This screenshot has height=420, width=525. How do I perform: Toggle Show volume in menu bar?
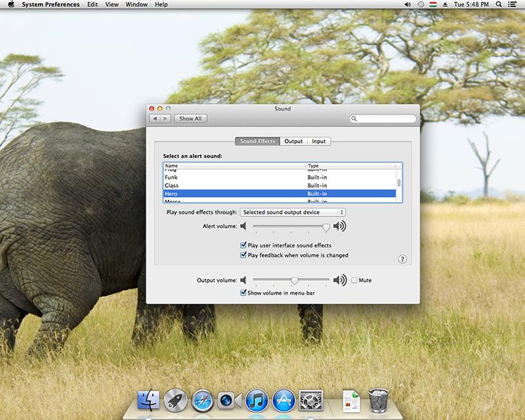(243, 293)
